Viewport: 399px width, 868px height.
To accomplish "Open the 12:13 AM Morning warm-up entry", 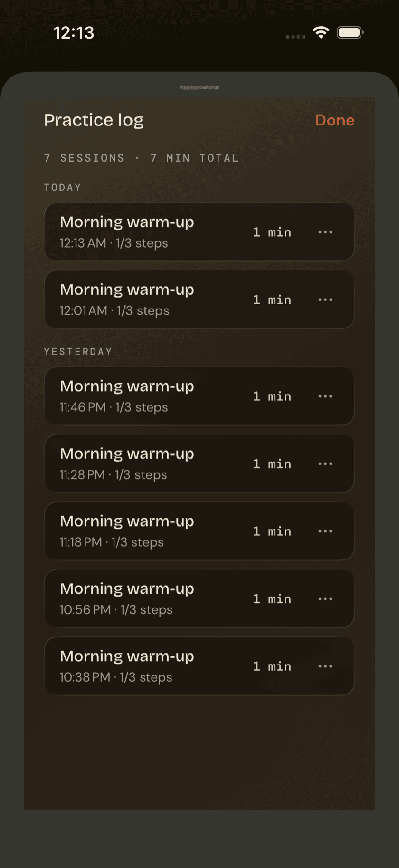I will click(199, 232).
